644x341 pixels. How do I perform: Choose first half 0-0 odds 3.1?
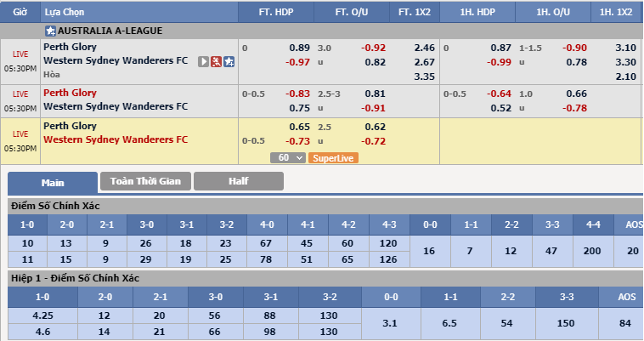click(x=390, y=323)
